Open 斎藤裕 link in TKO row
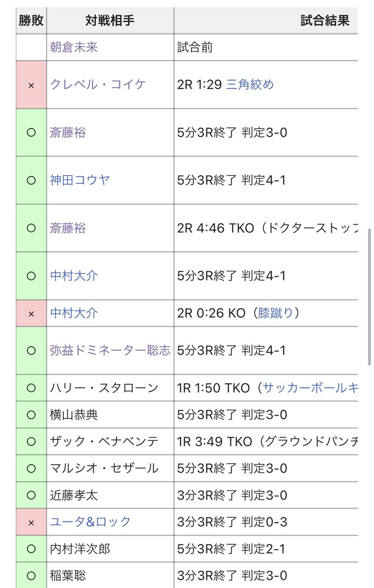Viewport: 374px width, 588px height. point(68,228)
